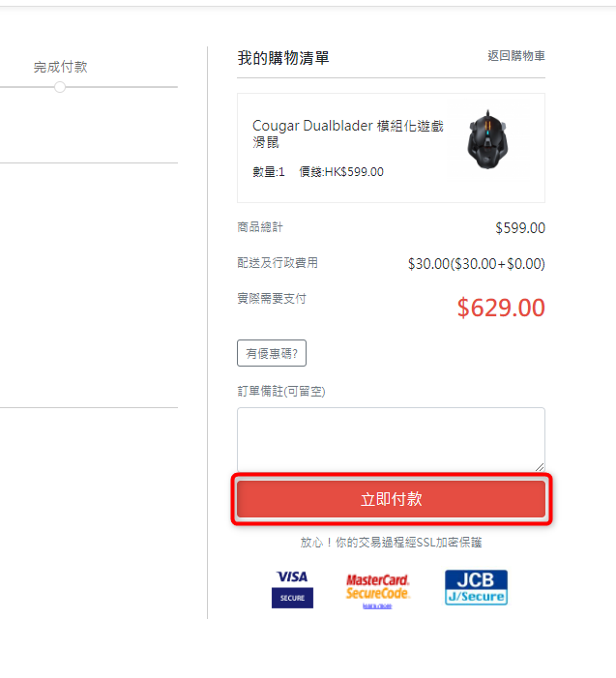The width and height of the screenshot is (616, 678).
Task: Click the 商品總計 subtotal label
Action: click(260, 227)
